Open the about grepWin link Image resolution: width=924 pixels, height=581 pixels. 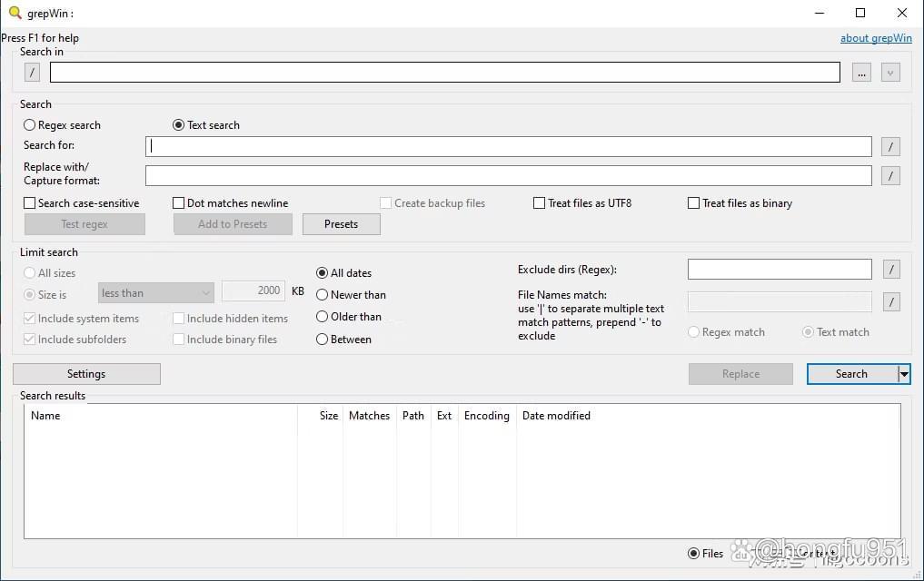[x=876, y=38]
